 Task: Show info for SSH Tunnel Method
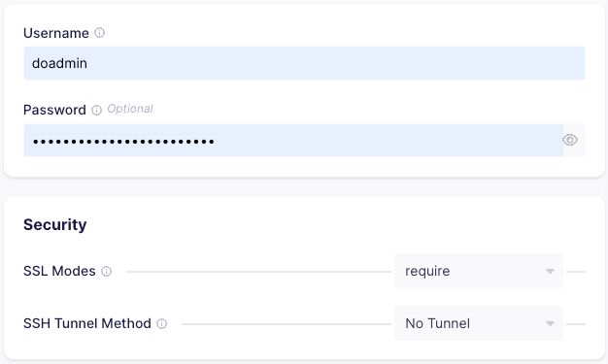coord(161,323)
